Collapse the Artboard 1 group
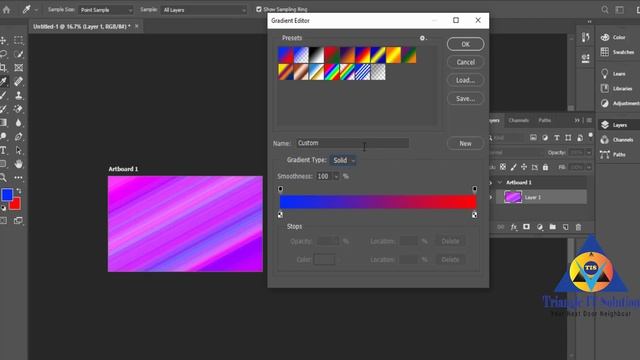 coord(500,182)
